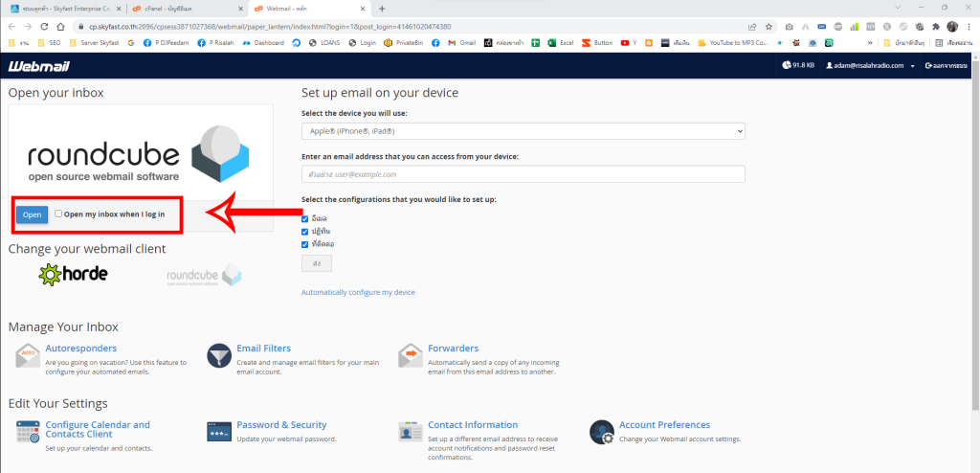Show more bookmarks with the chevron
The image size is (980, 473).
(870, 43)
